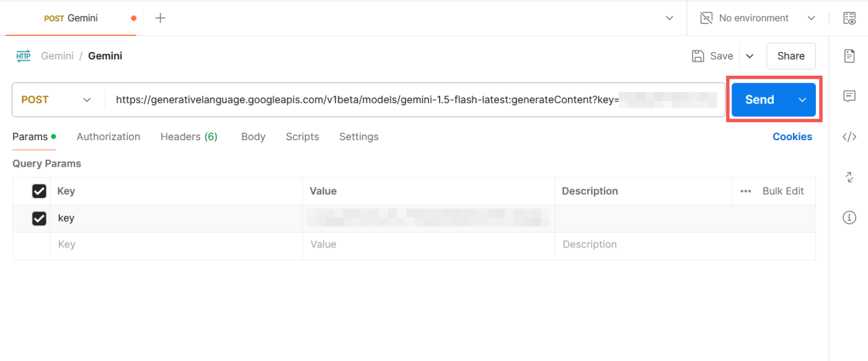Open the No environment selector dropdown
The height and width of the screenshot is (361, 868).
point(758,18)
